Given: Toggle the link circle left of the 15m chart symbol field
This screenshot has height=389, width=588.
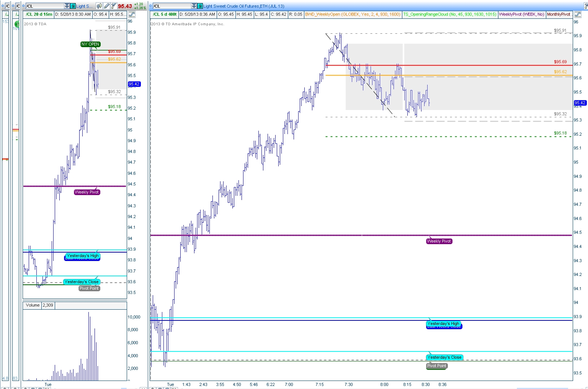Looking at the screenshot, I should (23, 6).
